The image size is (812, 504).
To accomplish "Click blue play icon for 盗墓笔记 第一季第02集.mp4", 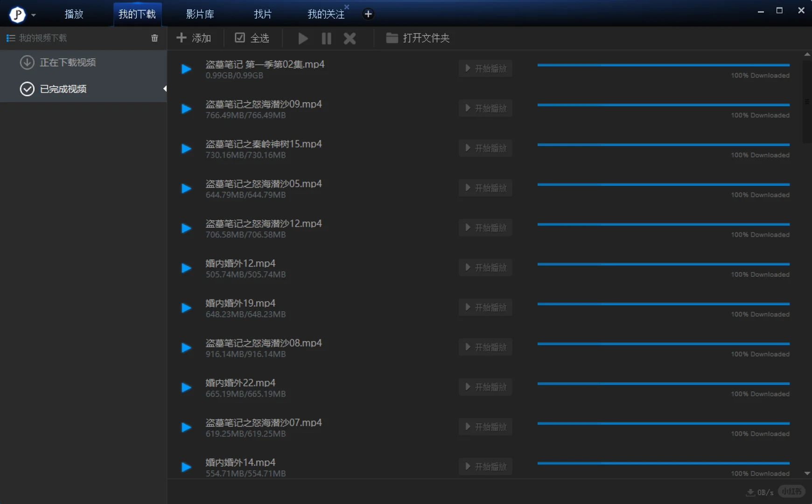I will (x=186, y=69).
